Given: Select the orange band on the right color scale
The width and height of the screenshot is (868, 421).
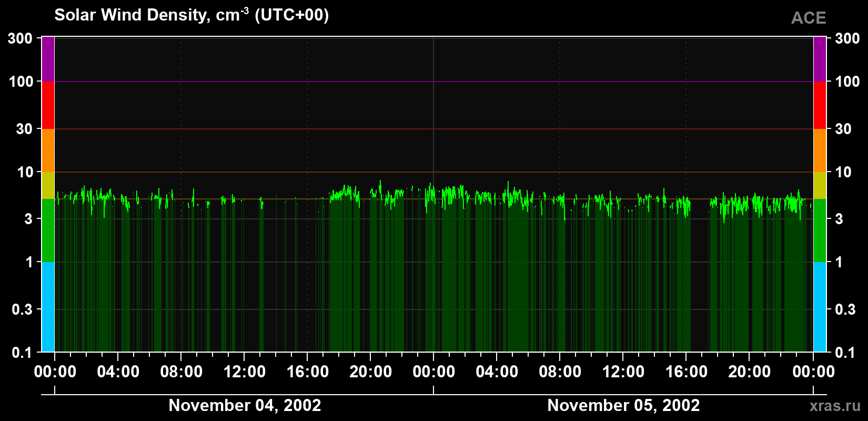Looking at the screenshot, I should 820,151.
